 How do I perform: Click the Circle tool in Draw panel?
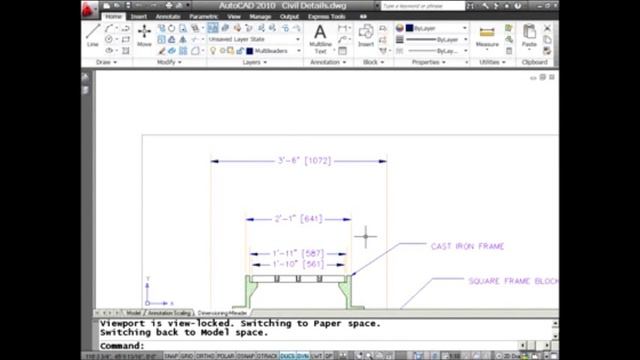click(x=109, y=40)
